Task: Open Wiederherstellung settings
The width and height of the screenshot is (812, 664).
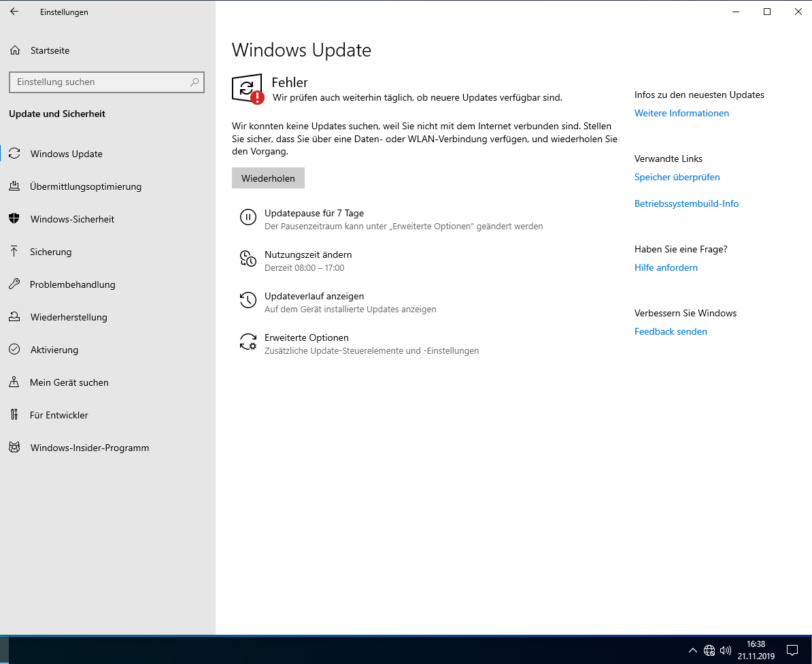Action: 69,317
